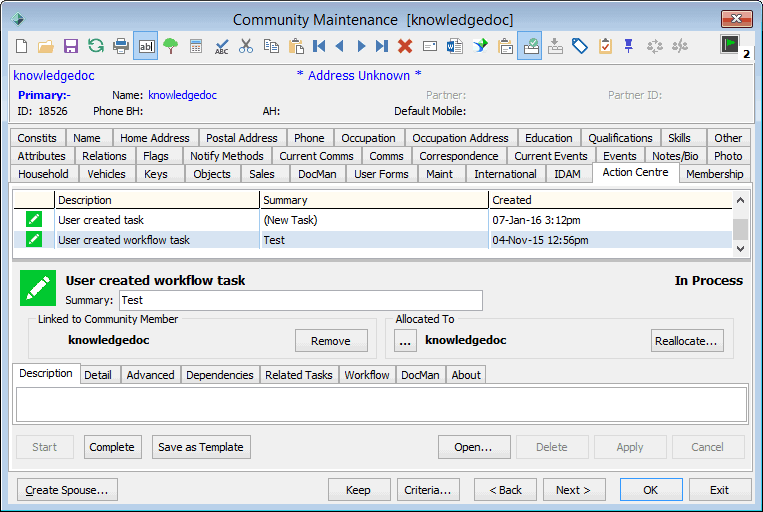Image resolution: width=763 pixels, height=512 pixels.
Task: Confirm with the OK button
Action: click(651, 490)
